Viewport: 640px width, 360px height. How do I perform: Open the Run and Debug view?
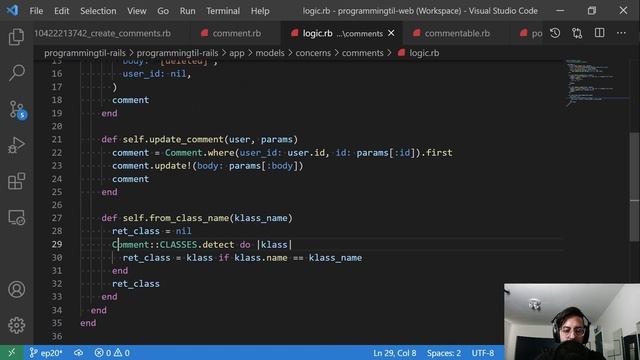16,145
